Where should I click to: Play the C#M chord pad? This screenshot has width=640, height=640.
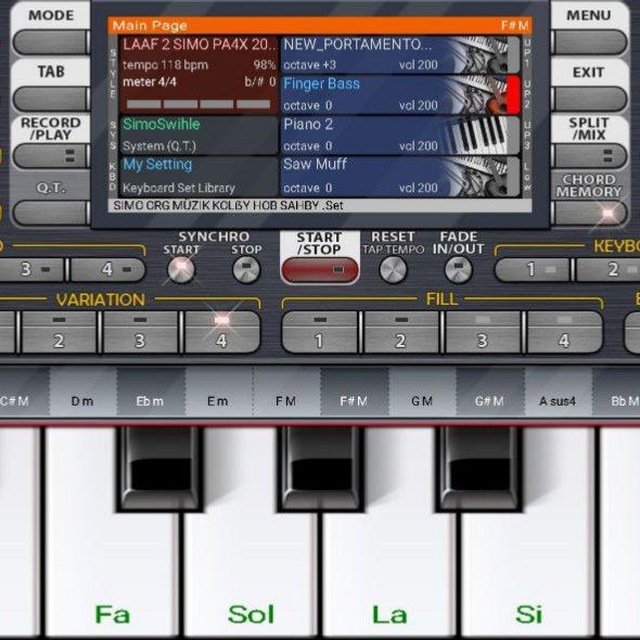24,392
